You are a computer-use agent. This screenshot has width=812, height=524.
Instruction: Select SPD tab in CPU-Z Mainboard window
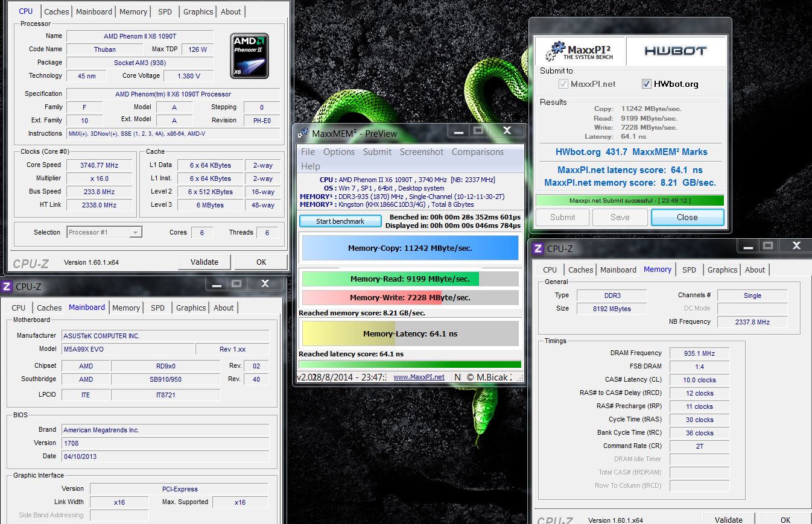point(157,308)
